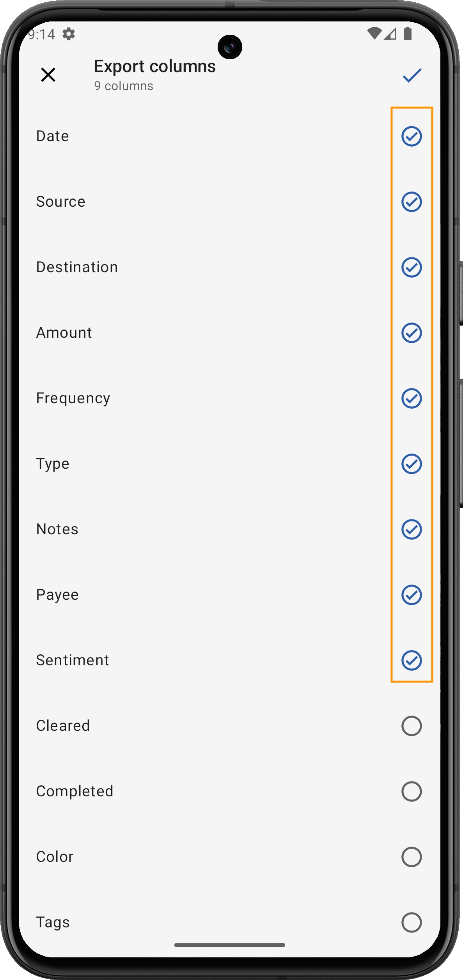Tap the Export columns title
Image resolution: width=463 pixels, height=980 pixels.
click(x=154, y=67)
